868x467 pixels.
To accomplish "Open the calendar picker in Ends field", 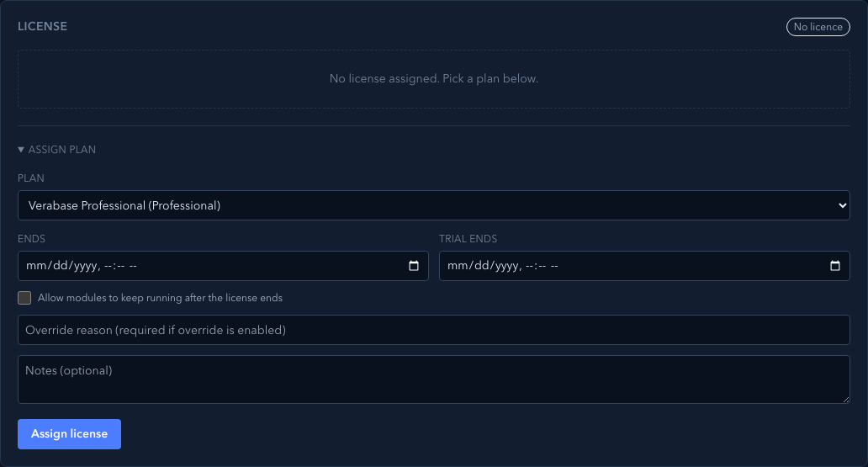I will click(414, 266).
